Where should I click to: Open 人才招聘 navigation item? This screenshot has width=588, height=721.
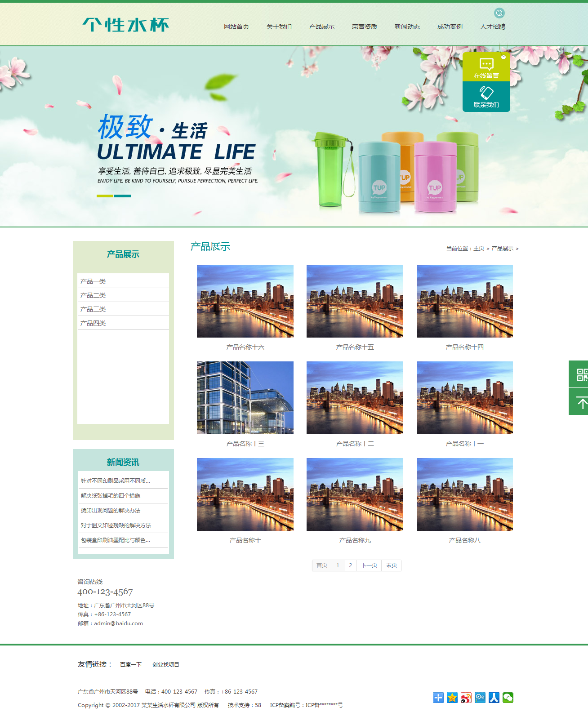(x=492, y=27)
